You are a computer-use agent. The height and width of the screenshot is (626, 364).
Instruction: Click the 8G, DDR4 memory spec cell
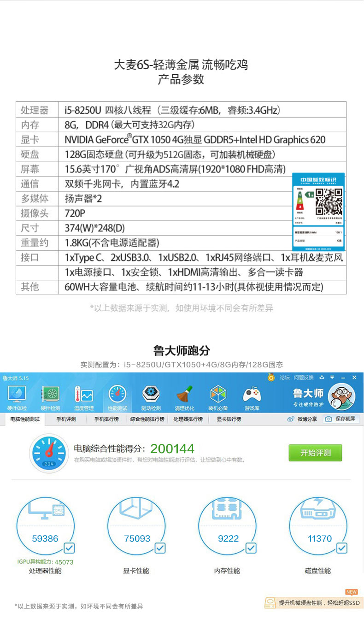pos(202,124)
